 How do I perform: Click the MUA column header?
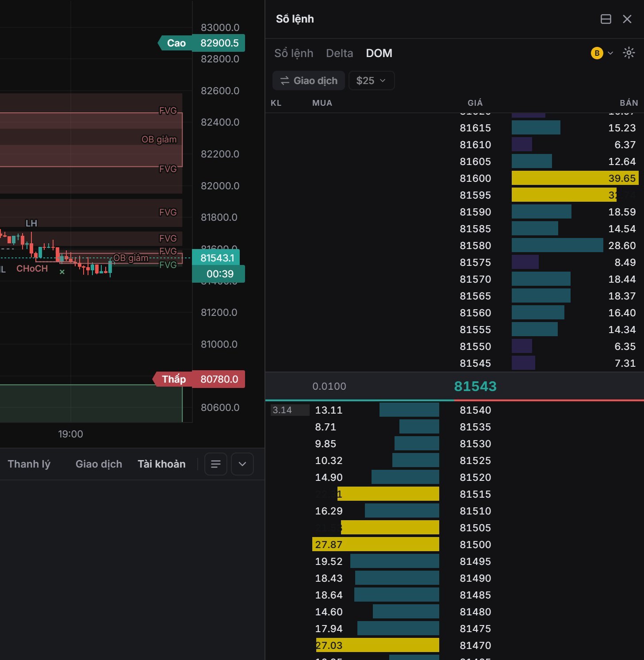tap(322, 103)
